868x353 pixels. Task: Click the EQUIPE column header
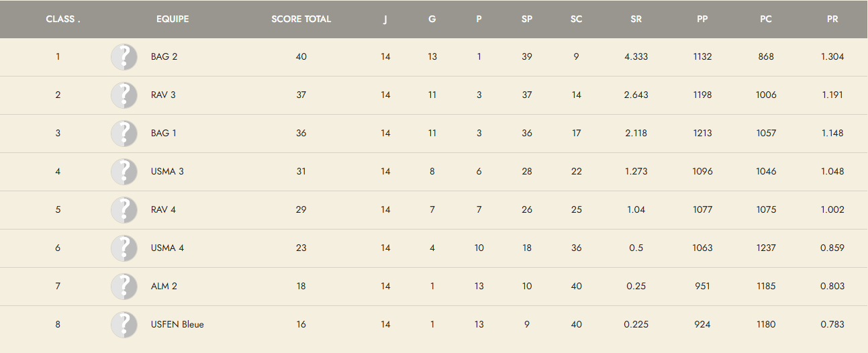coord(173,19)
